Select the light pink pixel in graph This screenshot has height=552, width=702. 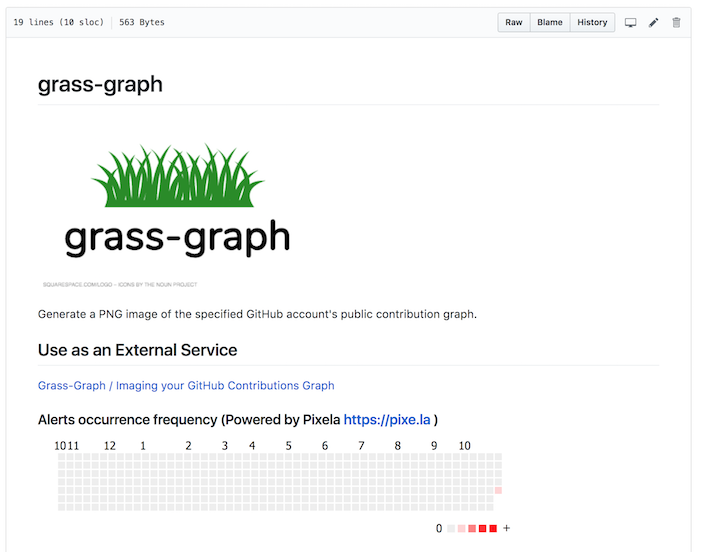(498, 490)
